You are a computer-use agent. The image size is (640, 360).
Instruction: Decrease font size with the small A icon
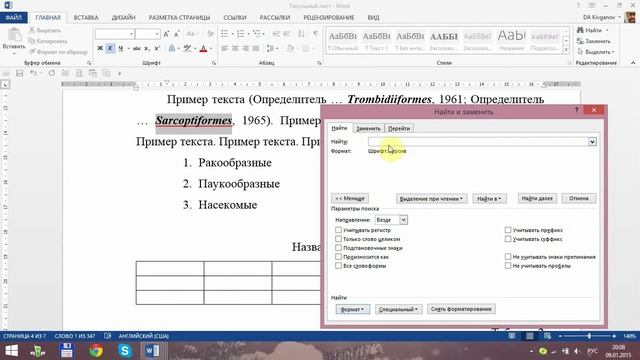point(177,34)
